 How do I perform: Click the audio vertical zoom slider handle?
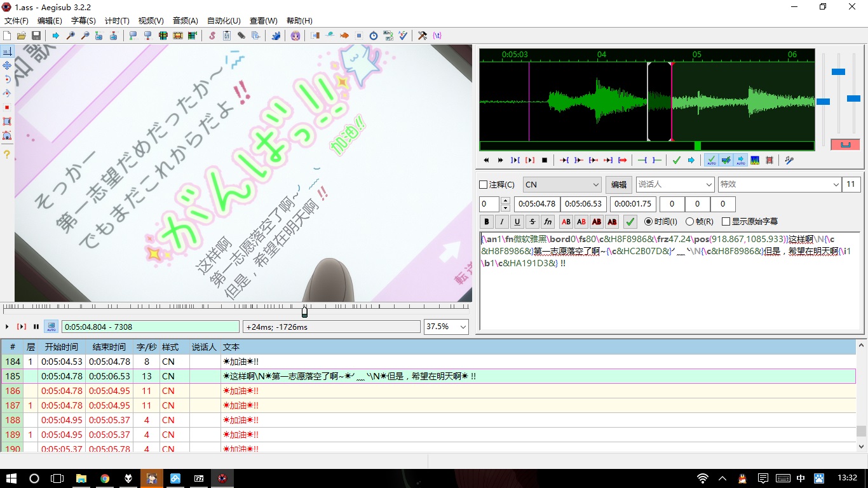[838, 72]
